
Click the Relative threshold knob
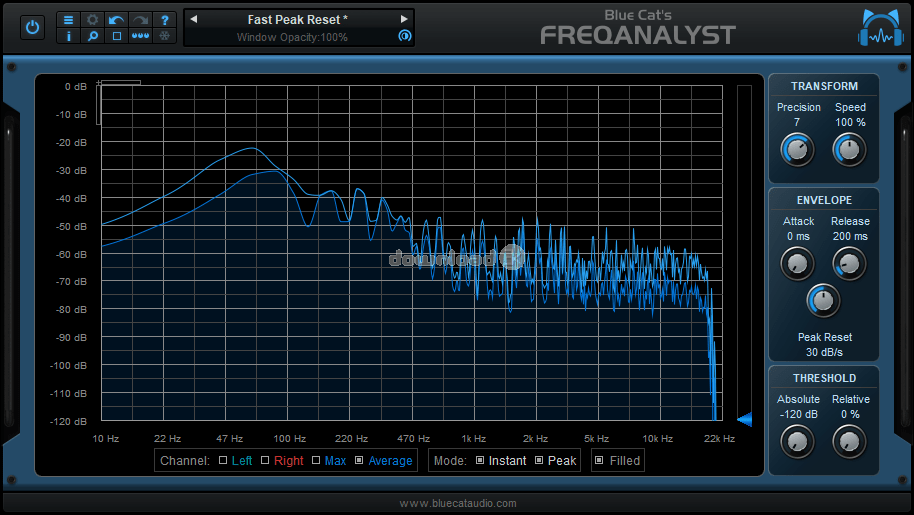point(849,442)
